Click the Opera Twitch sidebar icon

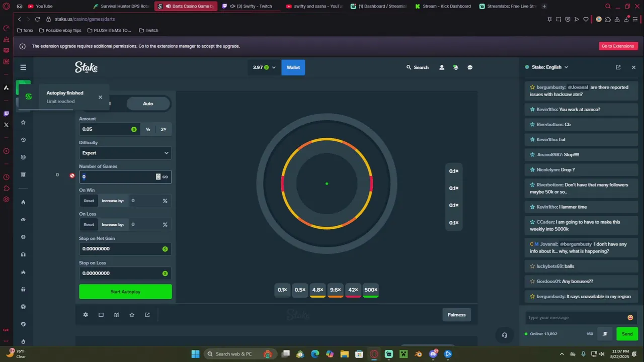click(6, 114)
